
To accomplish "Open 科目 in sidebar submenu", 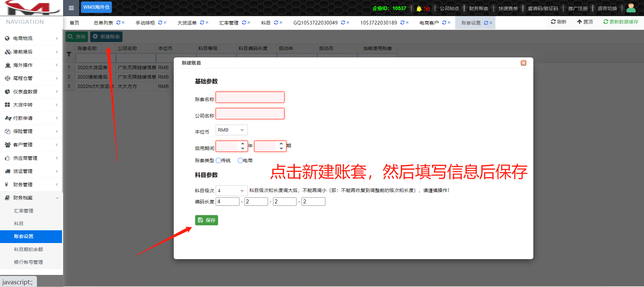I will click(19, 224).
